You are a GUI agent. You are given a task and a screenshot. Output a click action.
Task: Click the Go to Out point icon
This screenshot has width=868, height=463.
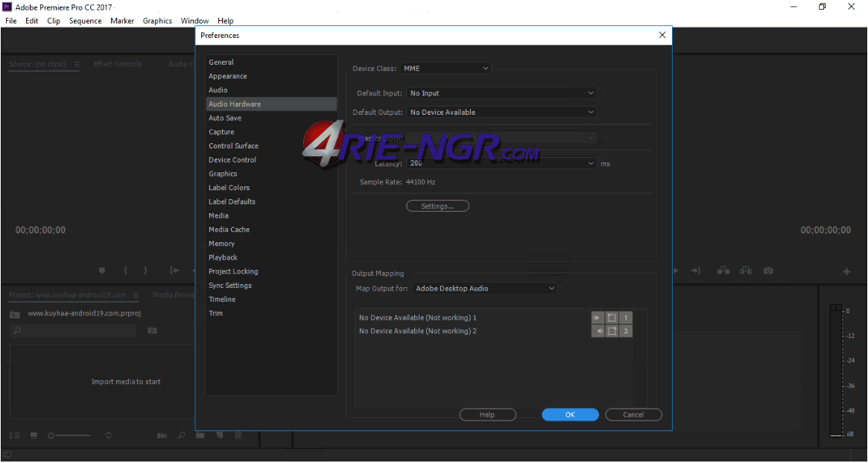coord(696,271)
